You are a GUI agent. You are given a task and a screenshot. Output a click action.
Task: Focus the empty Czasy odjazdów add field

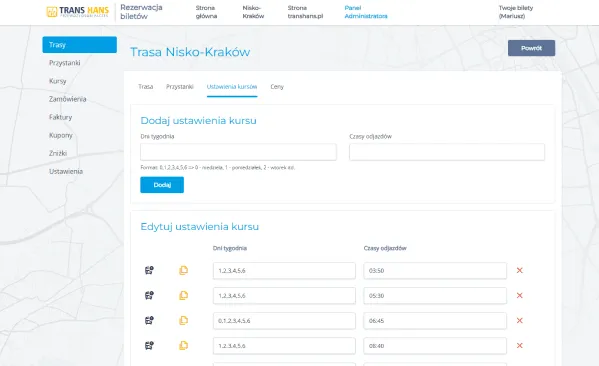pos(447,152)
